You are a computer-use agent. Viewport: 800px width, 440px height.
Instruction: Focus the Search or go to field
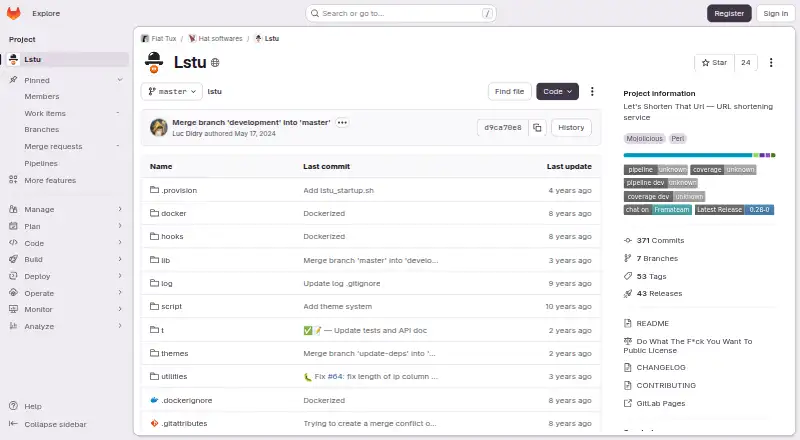[401, 13]
